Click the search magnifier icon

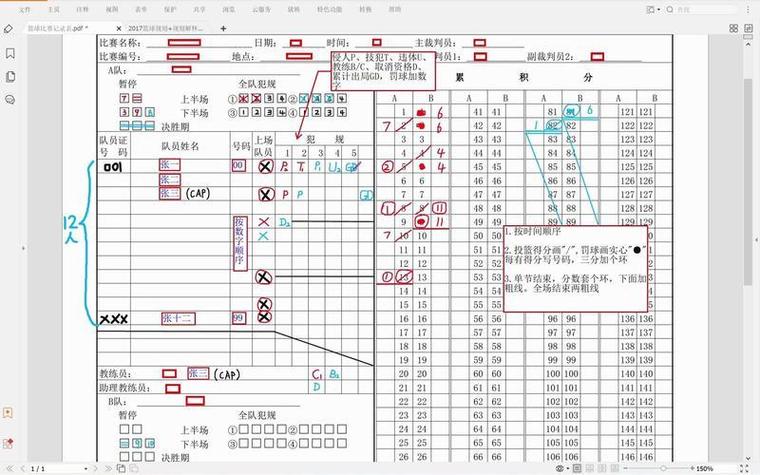pyautogui.click(x=670, y=9)
